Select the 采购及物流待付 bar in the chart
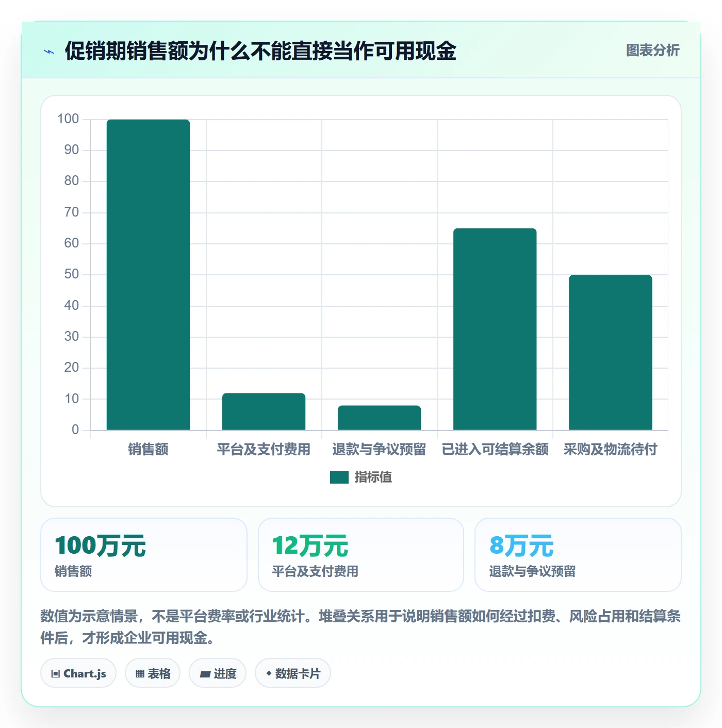This screenshot has width=722, height=728. coord(610,353)
